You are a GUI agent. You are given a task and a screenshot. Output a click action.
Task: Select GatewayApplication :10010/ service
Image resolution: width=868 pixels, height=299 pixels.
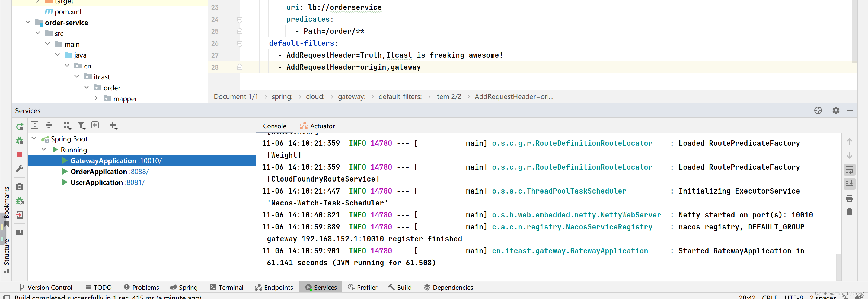point(116,160)
